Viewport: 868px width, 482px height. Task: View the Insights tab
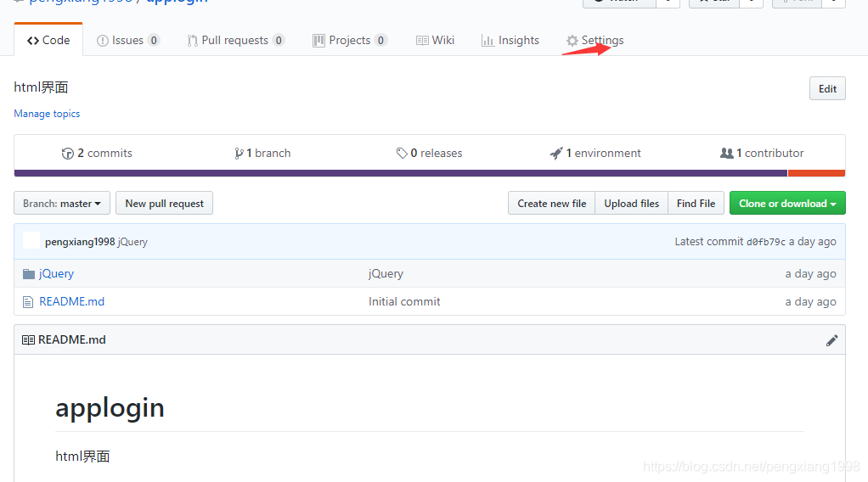coord(510,41)
